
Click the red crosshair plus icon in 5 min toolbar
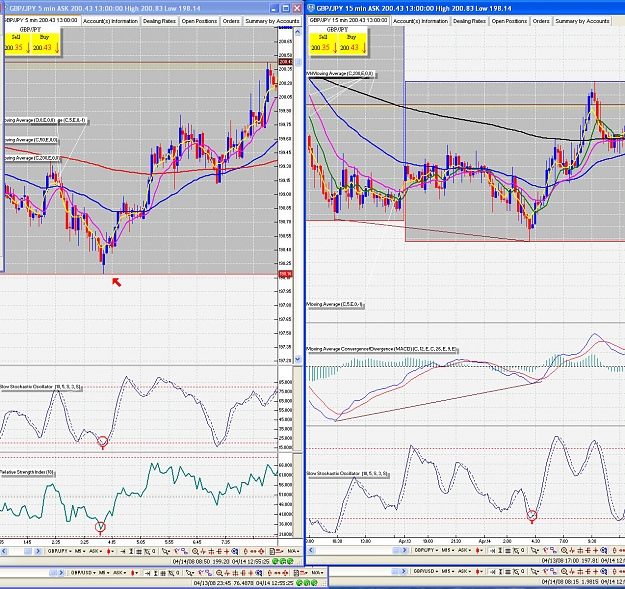(x=226, y=551)
